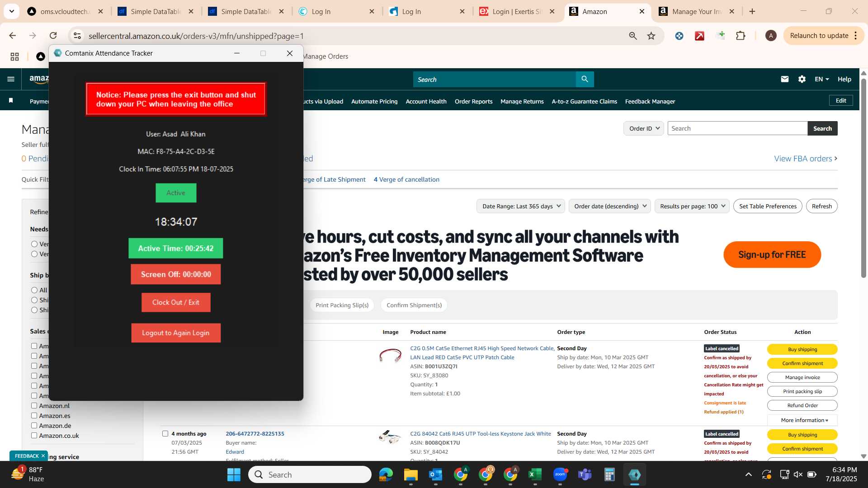Tick the Amazon.de sales channel checkbox
The height and width of the screenshot is (488, 868).
pos(34,425)
